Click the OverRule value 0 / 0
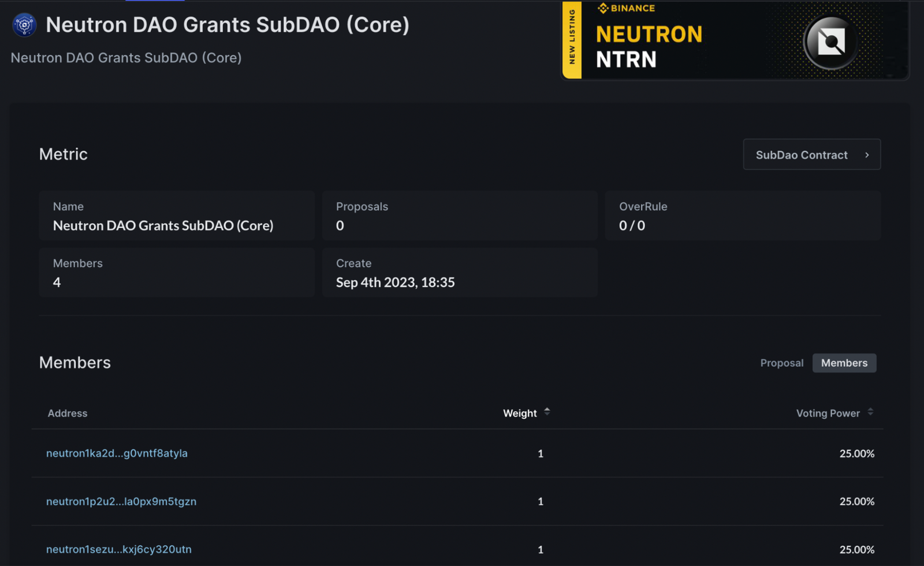This screenshot has height=566, width=924. tap(632, 226)
